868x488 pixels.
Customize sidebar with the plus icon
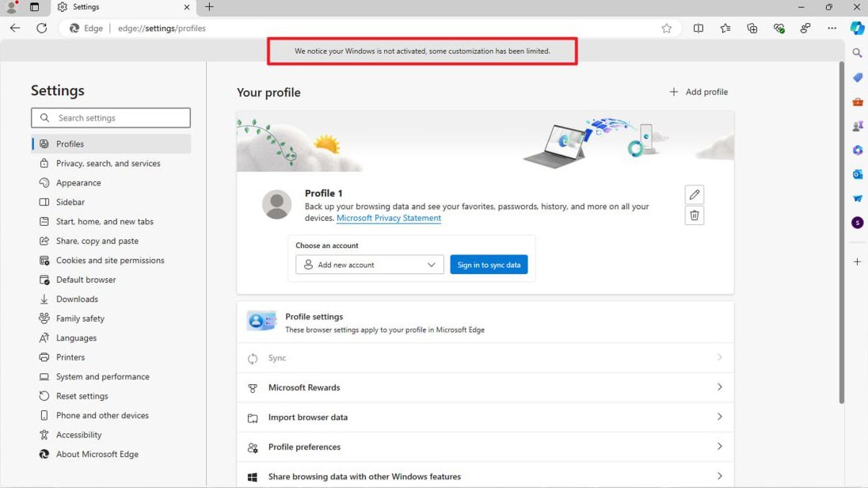pyautogui.click(x=858, y=261)
